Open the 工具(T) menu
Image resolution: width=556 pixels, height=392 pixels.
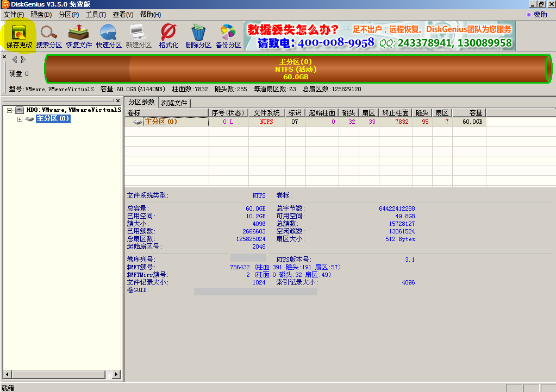point(96,15)
